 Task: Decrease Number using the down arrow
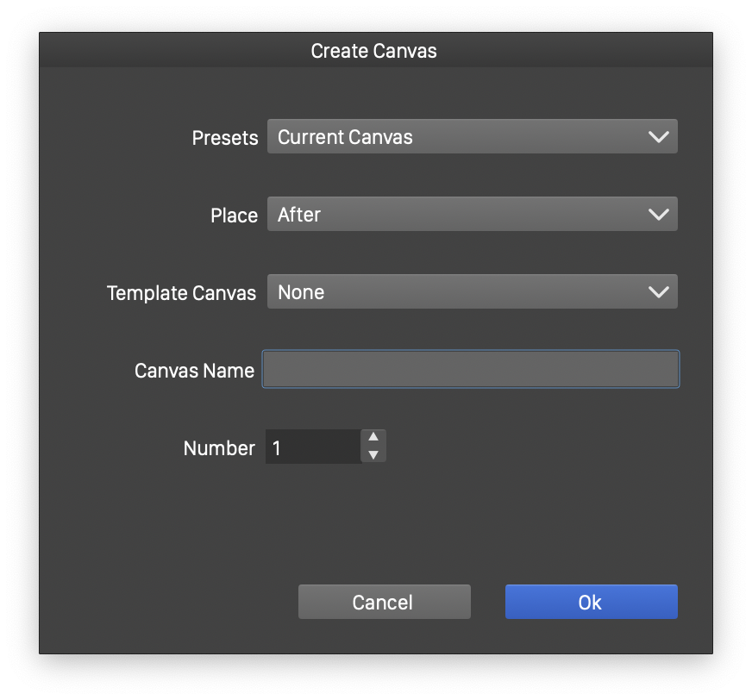coord(373,455)
